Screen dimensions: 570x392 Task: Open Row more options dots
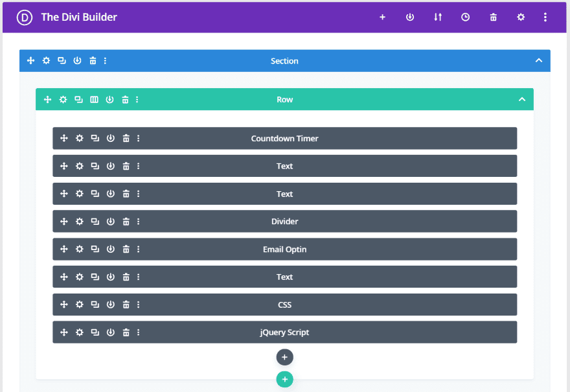(x=137, y=99)
